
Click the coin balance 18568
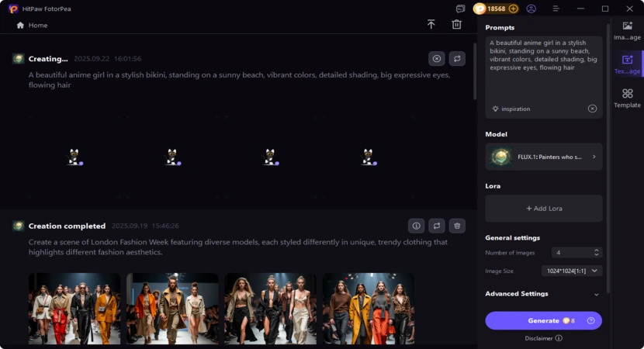pos(496,9)
